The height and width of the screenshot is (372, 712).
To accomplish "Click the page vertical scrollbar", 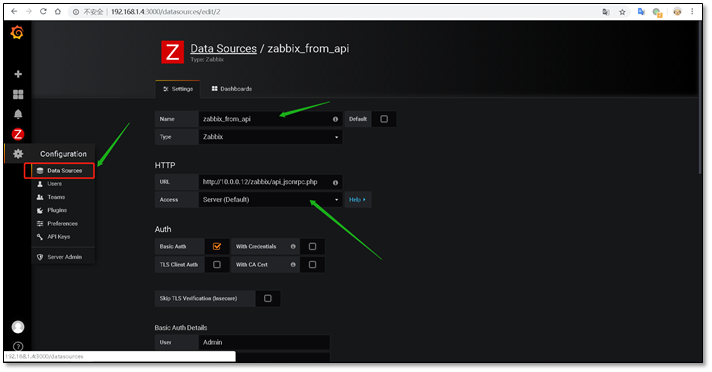I will coord(700,98).
